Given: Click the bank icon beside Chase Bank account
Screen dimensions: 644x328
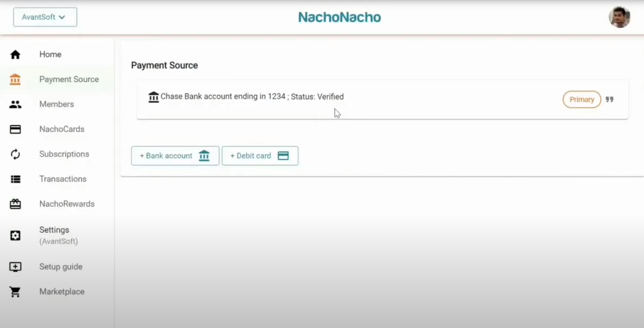Looking at the screenshot, I should (x=154, y=97).
